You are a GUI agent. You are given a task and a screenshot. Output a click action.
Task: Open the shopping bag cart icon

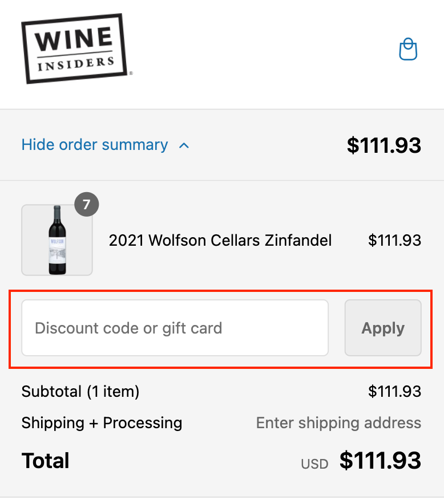pyautogui.click(x=408, y=50)
